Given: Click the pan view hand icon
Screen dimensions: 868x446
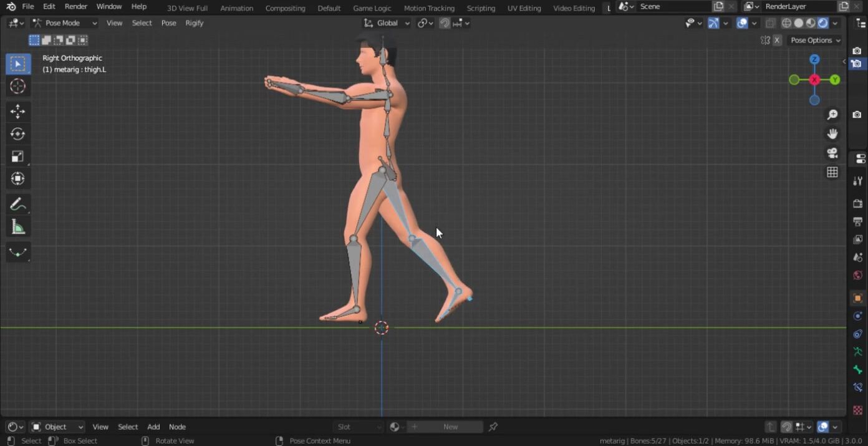Looking at the screenshot, I should (832, 134).
